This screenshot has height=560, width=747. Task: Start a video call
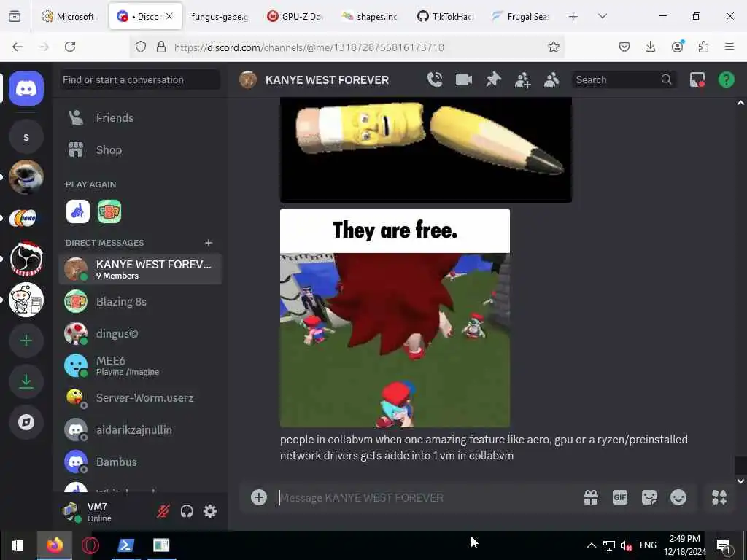463,79
